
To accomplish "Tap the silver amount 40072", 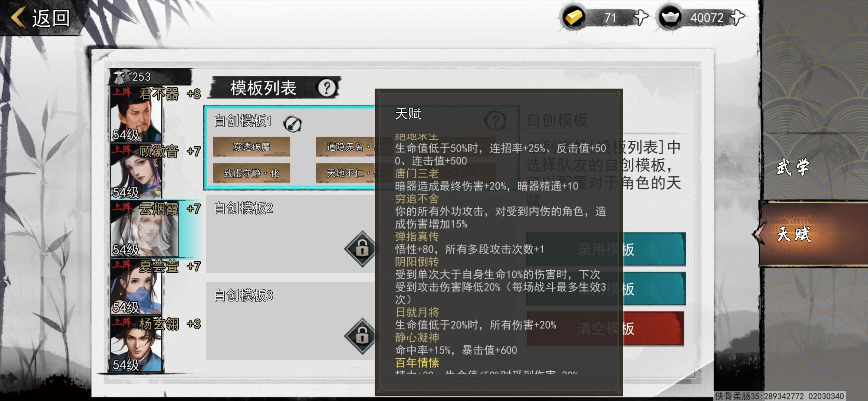I will pyautogui.click(x=707, y=18).
